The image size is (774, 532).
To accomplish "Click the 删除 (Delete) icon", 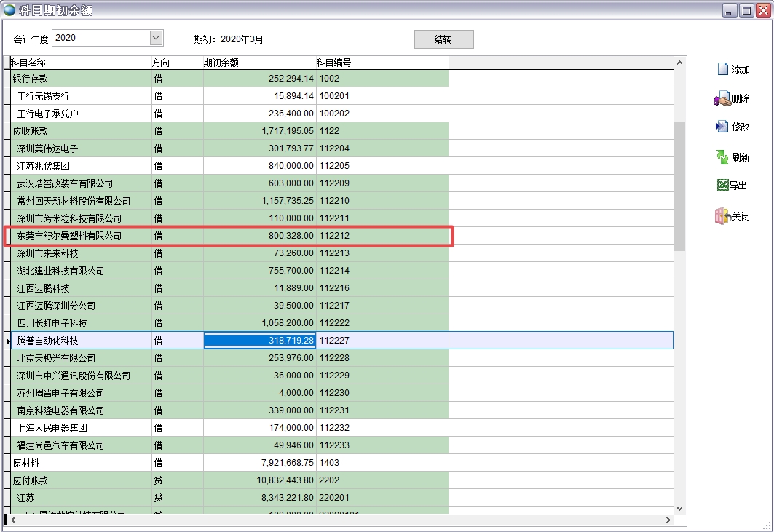I will coord(722,98).
